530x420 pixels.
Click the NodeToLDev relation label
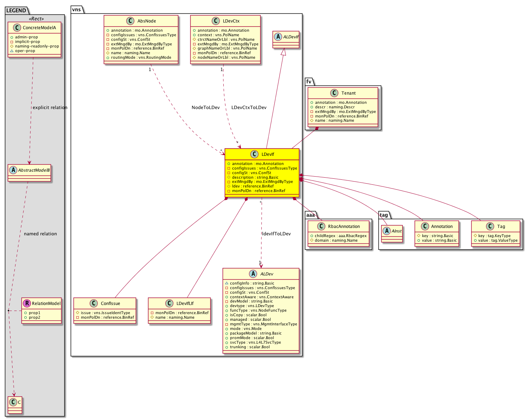(205, 108)
